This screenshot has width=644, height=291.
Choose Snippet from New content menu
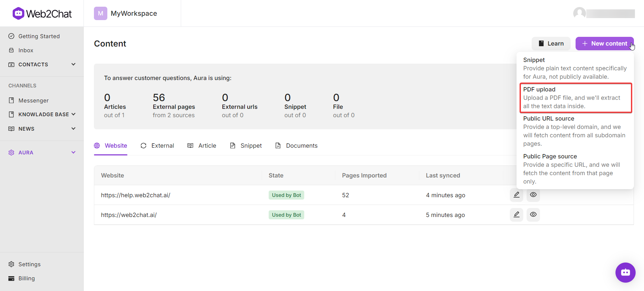(575, 68)
